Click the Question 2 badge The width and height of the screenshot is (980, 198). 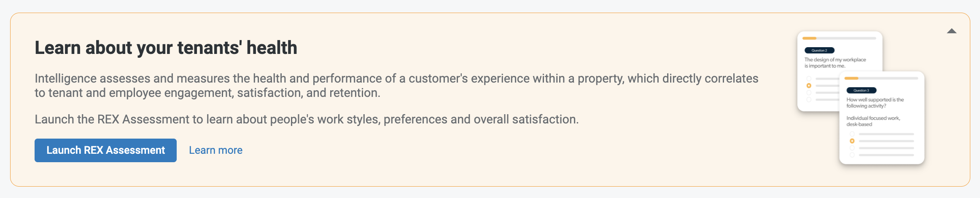coord(819,50)
